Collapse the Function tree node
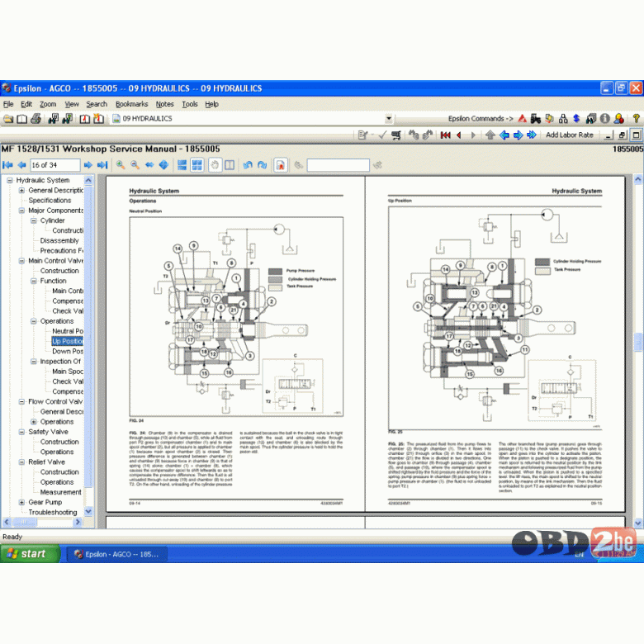644x644 pixels. [34, 281]
